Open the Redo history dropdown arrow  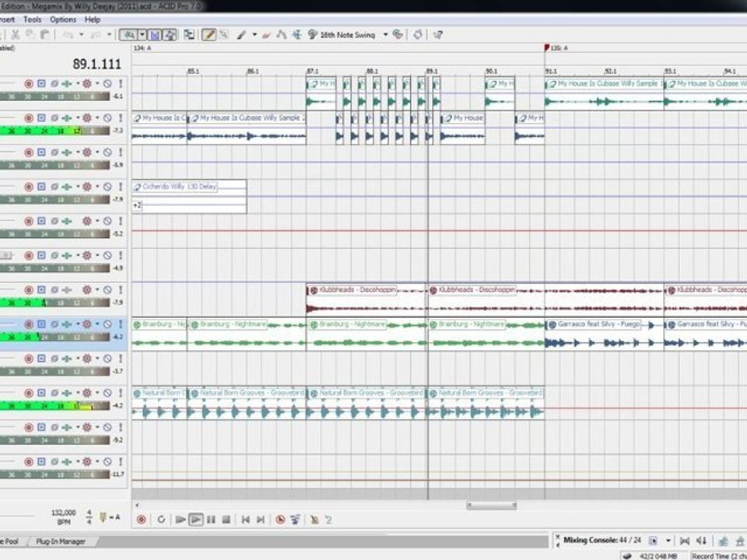(109, 34)
